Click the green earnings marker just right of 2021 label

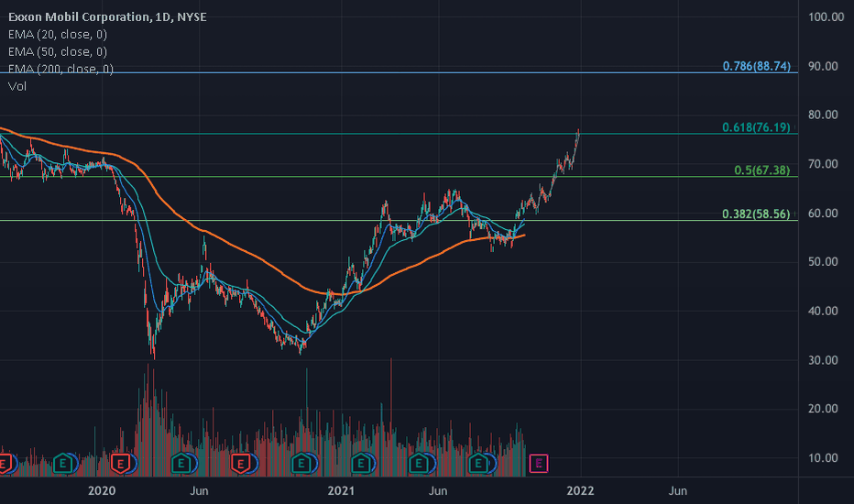click(x=360, y=464)
